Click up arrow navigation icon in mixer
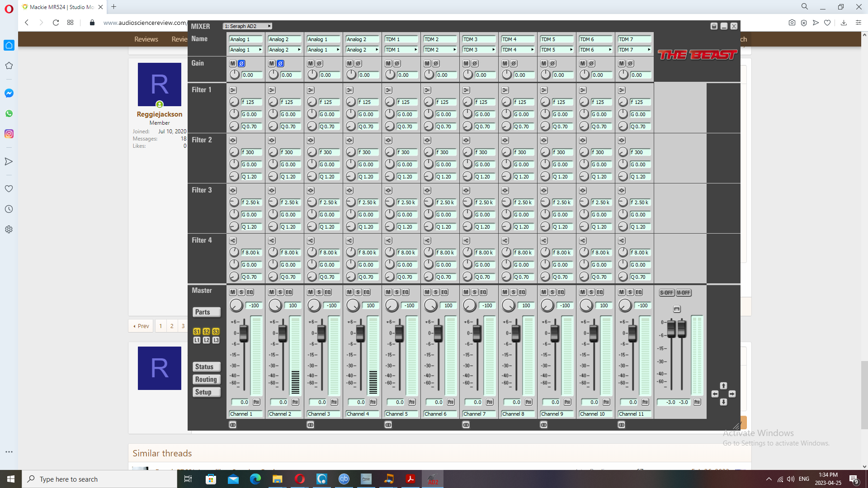 723,386
